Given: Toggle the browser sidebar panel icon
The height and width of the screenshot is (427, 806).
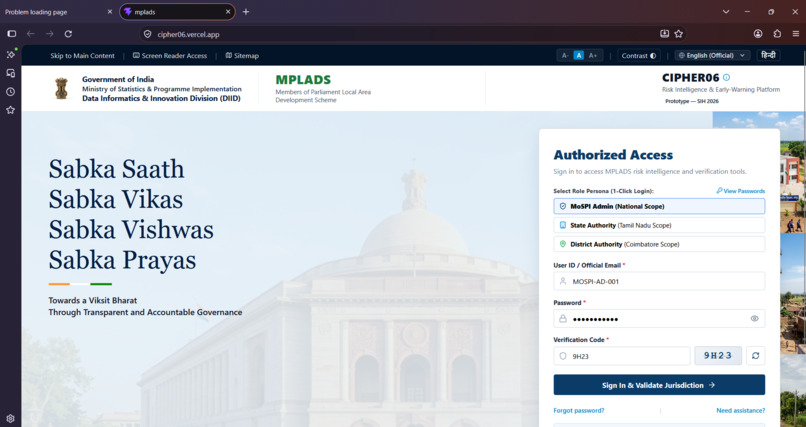Looking at the screenshot, I should coord(11,34).
